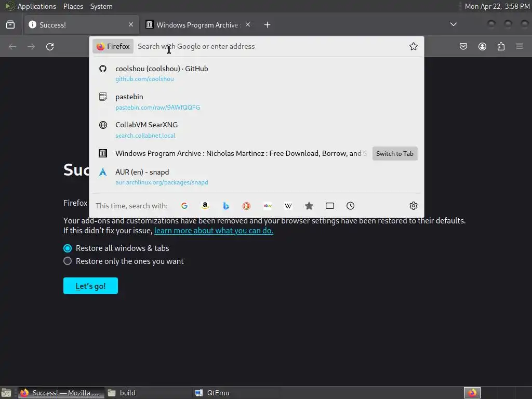
Task: Go back one page
Action: click(12, 46)
